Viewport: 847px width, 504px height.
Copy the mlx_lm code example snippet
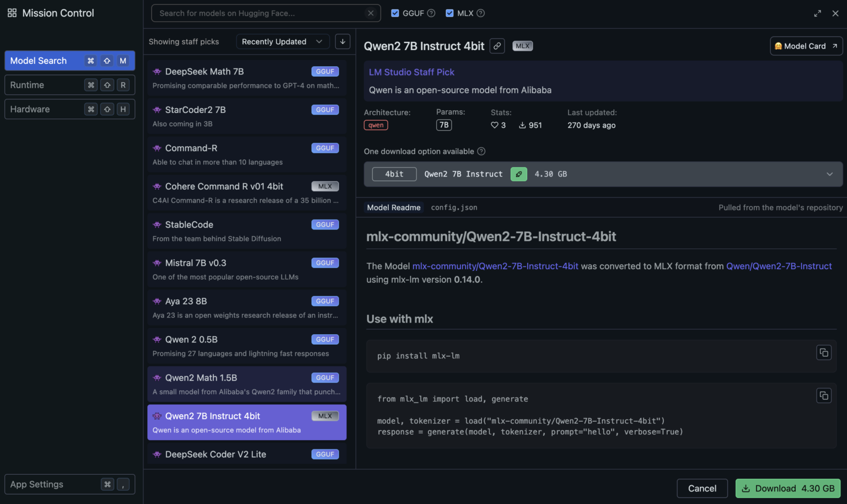click(x=824, y=395)
